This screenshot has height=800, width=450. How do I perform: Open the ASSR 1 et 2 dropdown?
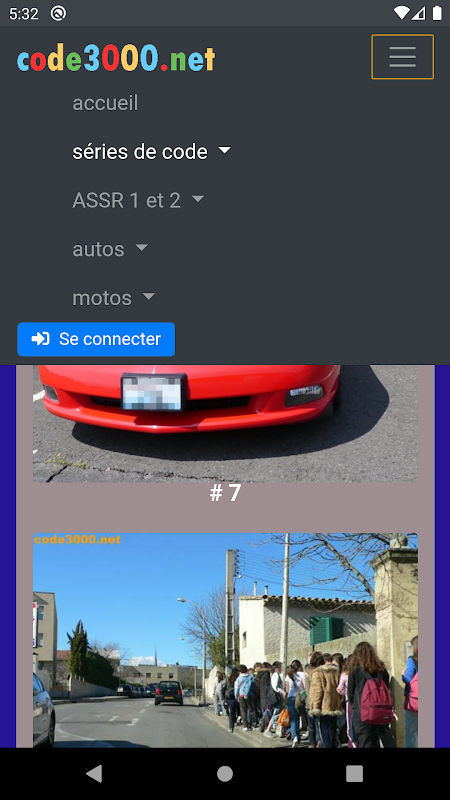[x=138, y=200]
